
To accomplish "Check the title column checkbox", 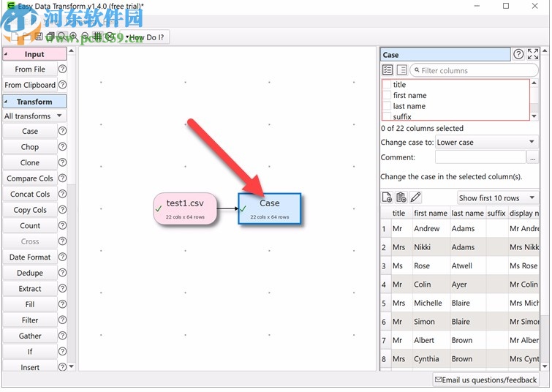I will [x=387, y=85].
